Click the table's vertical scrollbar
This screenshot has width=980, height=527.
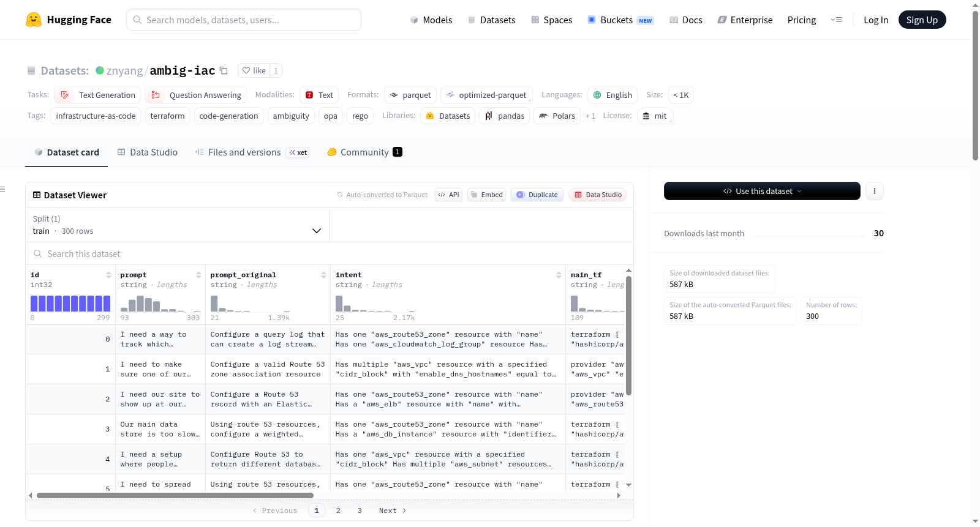628,335
